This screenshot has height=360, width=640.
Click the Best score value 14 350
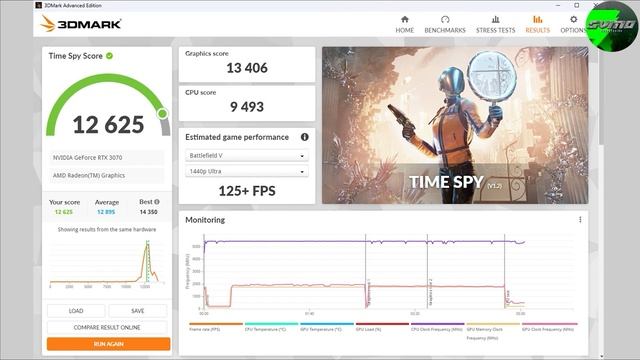click(148, 212)
